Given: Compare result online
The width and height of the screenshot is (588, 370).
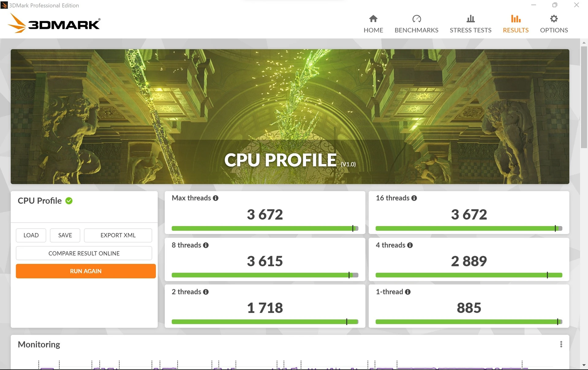Looking at the screenshot, I should [84, 253].
